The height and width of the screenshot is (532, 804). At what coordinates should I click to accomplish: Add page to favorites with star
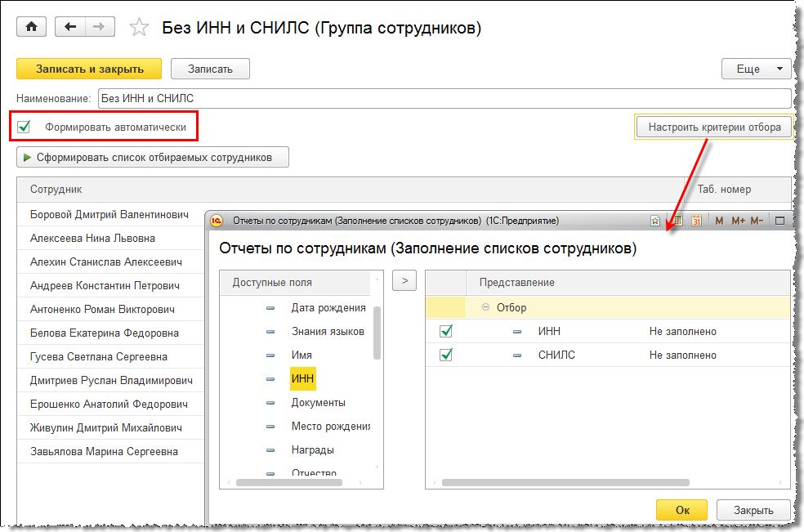(x=139, y=27)
